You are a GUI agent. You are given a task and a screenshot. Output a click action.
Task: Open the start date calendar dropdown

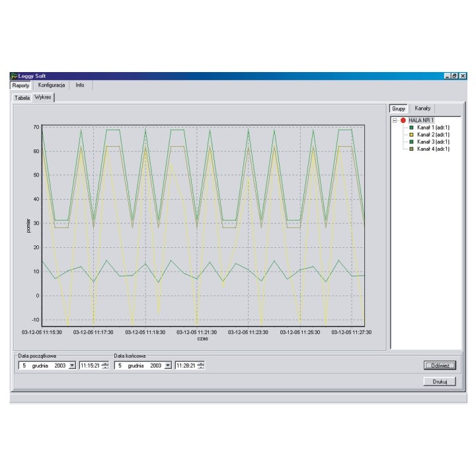(x=72, y=366)
